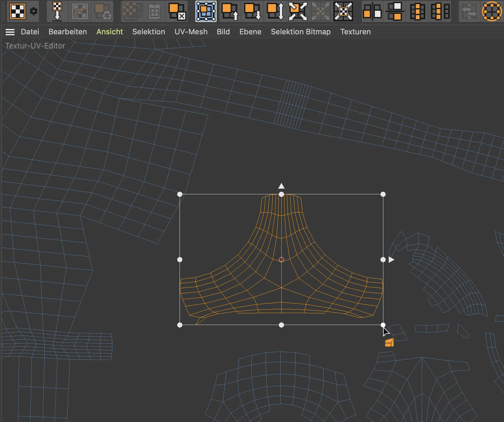The height and width of the screenshot is (422, 504).
Task: Click the orange square with four outward arrows
Action: pos(298,11)
